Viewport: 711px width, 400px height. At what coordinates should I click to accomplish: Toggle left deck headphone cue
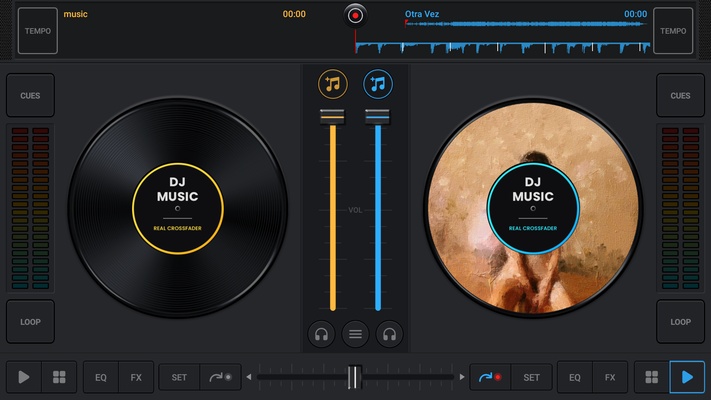[x=321, y=335]
